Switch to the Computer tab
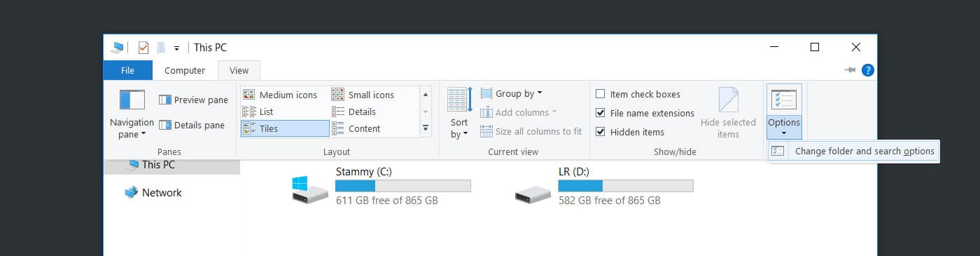Viewport: 980px width, 256px height. pos(185,70)
